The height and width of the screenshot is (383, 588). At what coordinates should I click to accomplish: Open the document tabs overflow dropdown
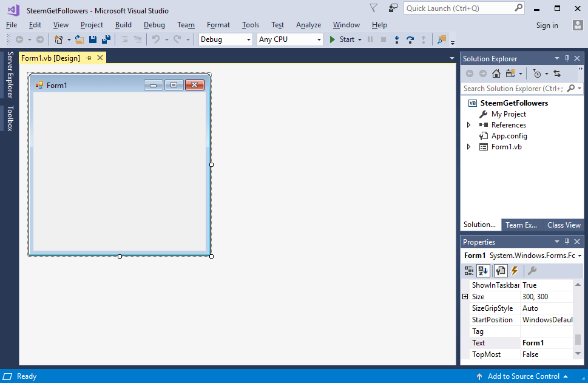click(452, 58)
